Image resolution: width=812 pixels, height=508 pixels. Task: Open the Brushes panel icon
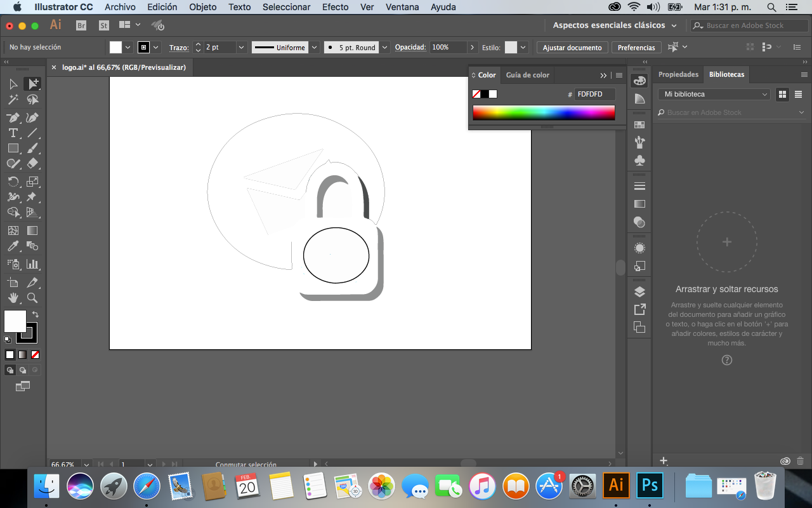tap(639, 142)
